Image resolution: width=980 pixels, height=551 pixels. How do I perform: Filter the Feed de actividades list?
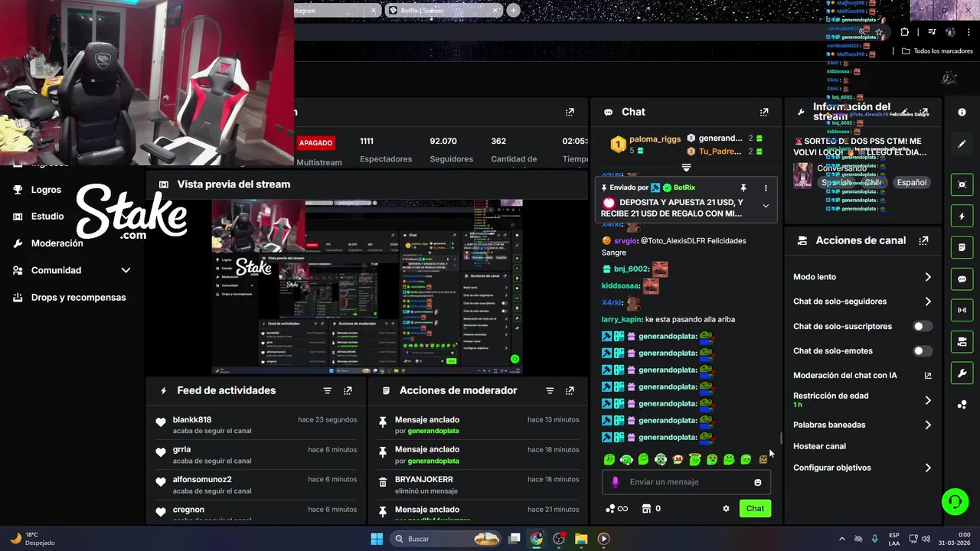(328, 390)
